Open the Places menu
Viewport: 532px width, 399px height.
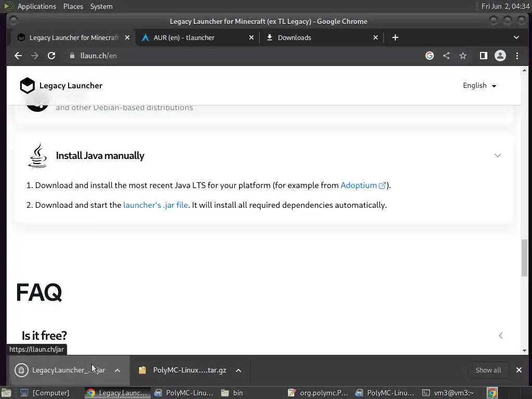[73, 6]
